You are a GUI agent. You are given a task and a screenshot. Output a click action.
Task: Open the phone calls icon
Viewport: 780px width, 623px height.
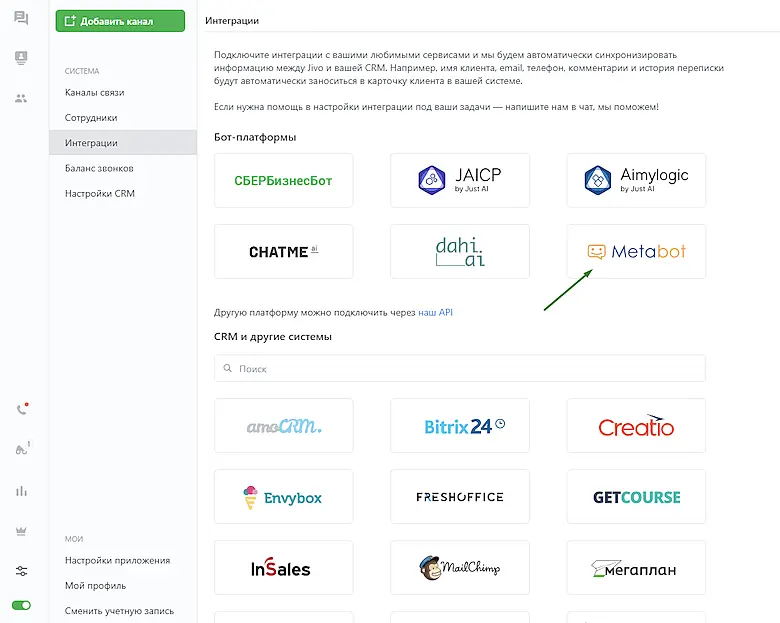click(x=21, y=409)
